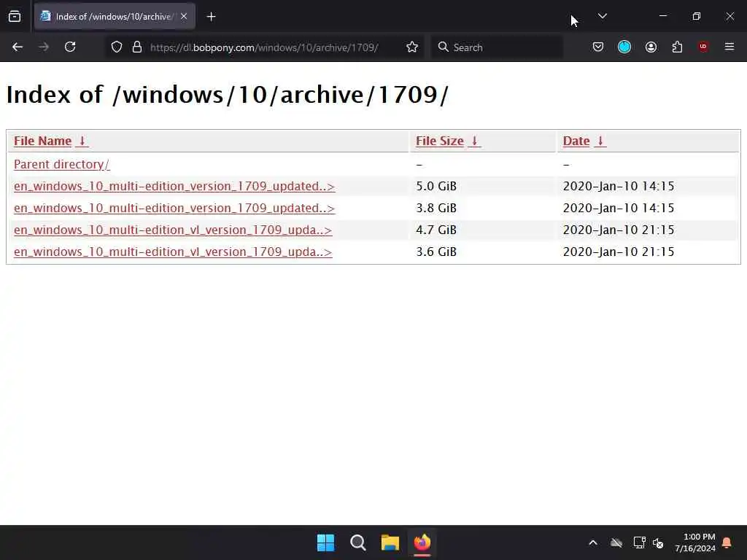Select 2020-Jan-10 21:15 date in 4.7 GiB row
This screenshot has width=747, height=560.
coord(619,230)
